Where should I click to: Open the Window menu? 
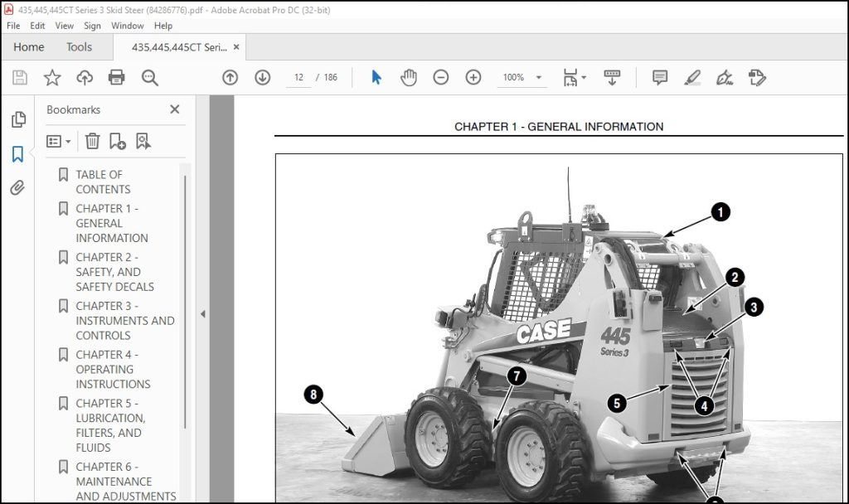click(127, 26)
